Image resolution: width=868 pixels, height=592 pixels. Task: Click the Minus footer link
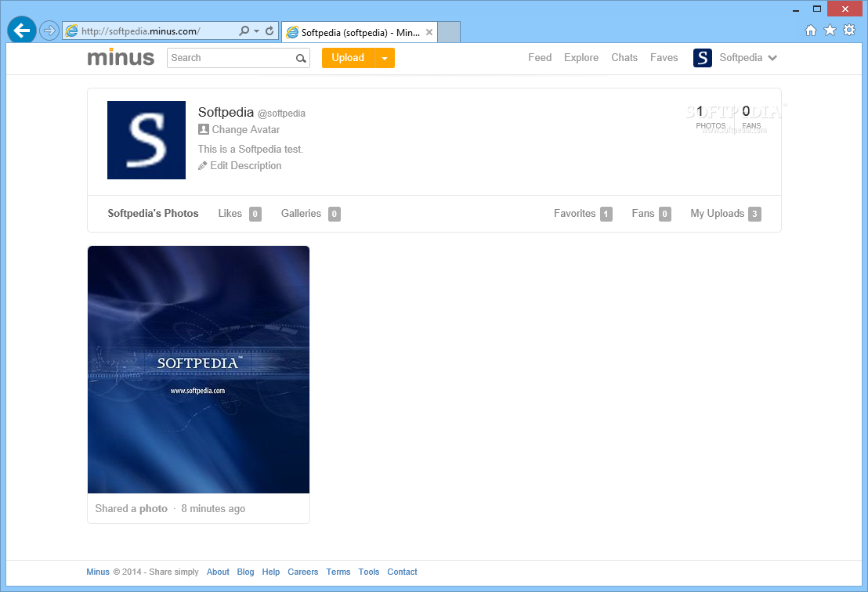point(98,572)
